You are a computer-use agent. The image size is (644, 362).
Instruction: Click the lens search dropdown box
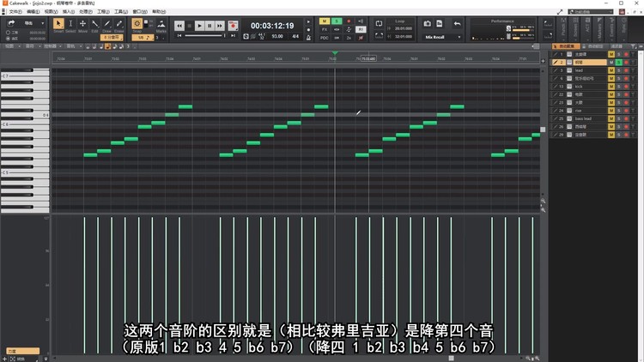tap(591, 12)
